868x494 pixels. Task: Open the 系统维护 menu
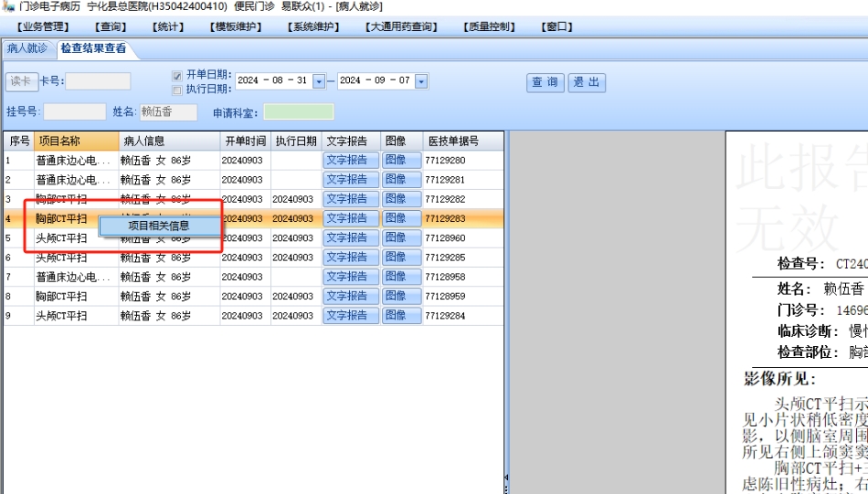click(x=313, y=26)
